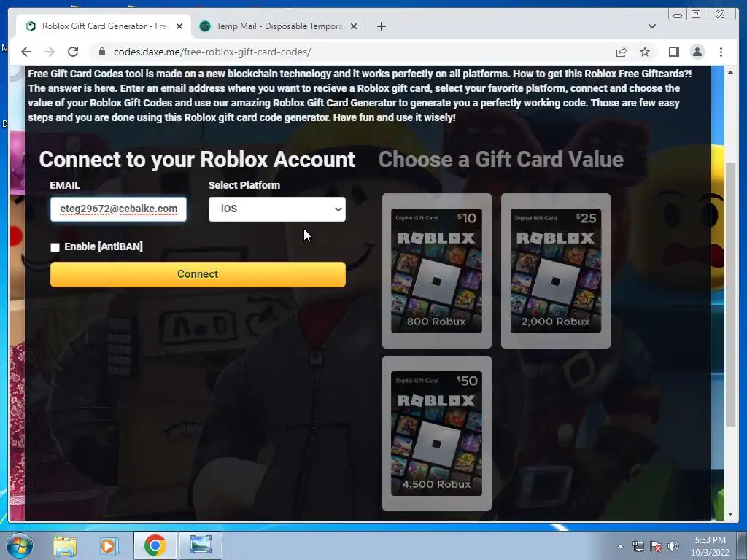Click the vertical scrollbar thumb
The height and width of the screenshot is (560, 747).
730,295
